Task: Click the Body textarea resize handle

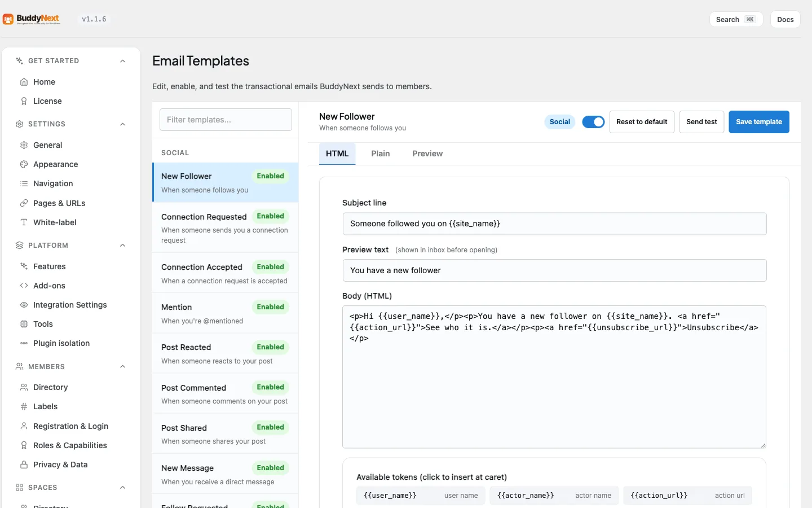Action: 763,445
